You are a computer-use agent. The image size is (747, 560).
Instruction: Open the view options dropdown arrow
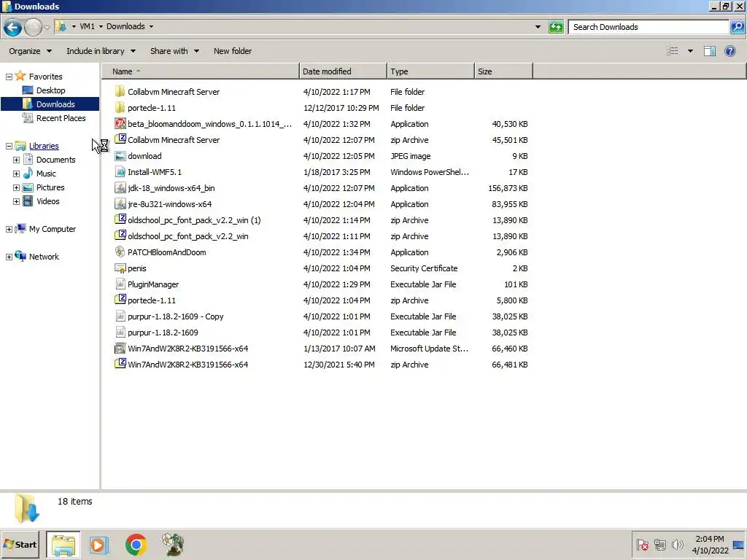pyautogui.click(x=690, y=51)
